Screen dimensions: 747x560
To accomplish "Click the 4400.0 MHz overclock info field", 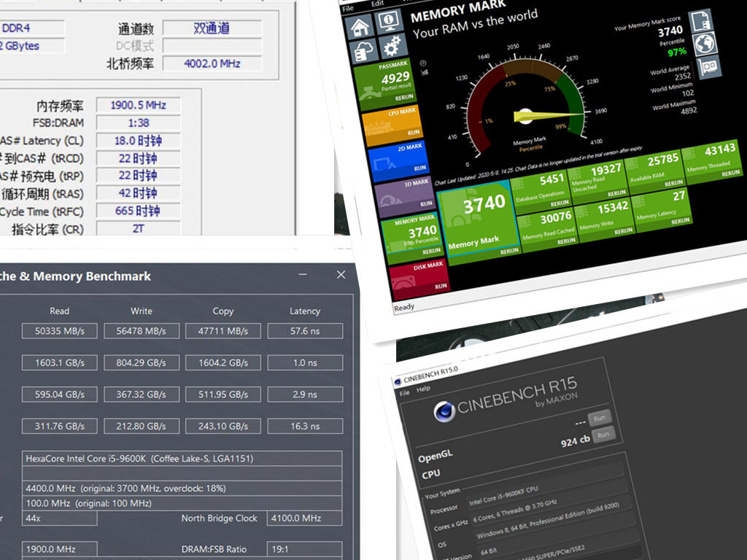I will (x=182, y=488).
